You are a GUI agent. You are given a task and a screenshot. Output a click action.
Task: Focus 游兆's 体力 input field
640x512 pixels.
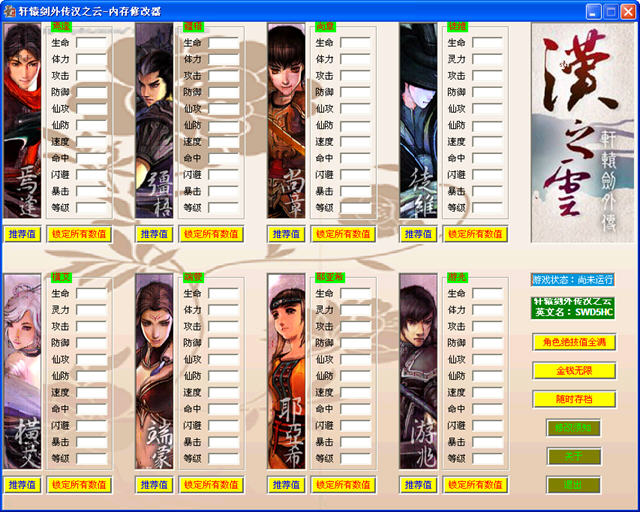pyautogui.click(x=488, y=310)
